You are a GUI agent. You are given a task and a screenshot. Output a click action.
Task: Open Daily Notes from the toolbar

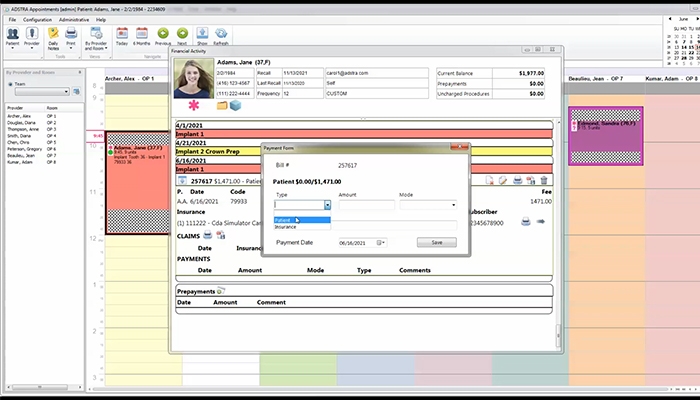(53, 38)
